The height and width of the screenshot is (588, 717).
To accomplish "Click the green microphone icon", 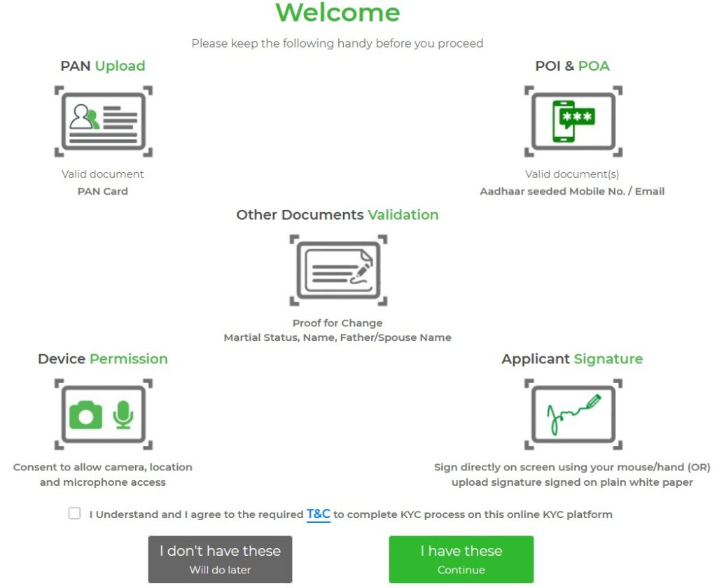I will pos(123,415).
